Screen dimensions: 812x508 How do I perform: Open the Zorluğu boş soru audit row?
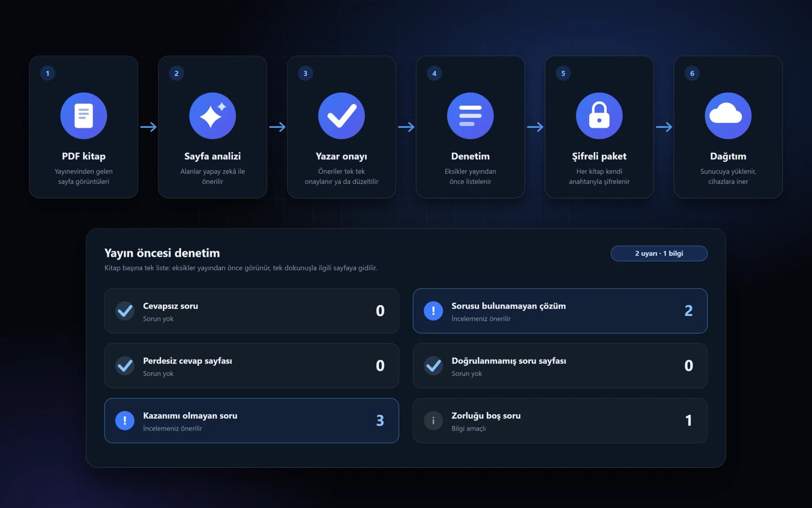pyautogui.click(x=560, y=420)
